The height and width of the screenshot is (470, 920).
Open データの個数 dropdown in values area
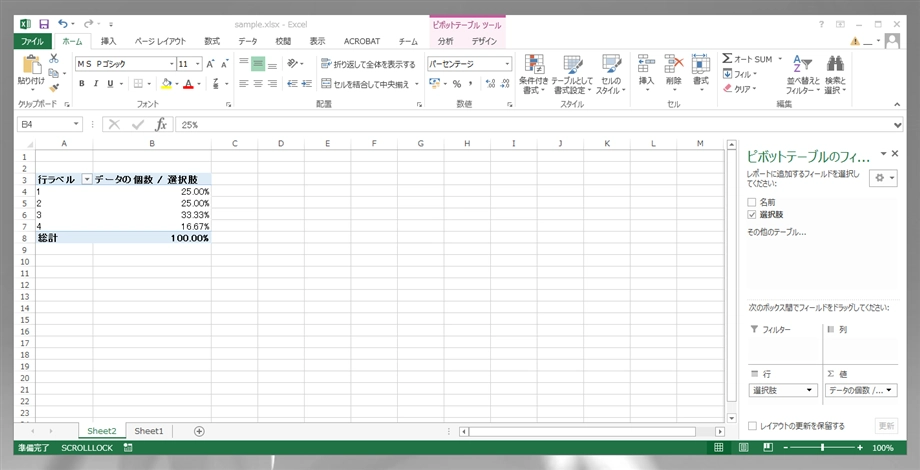point(889,390)
